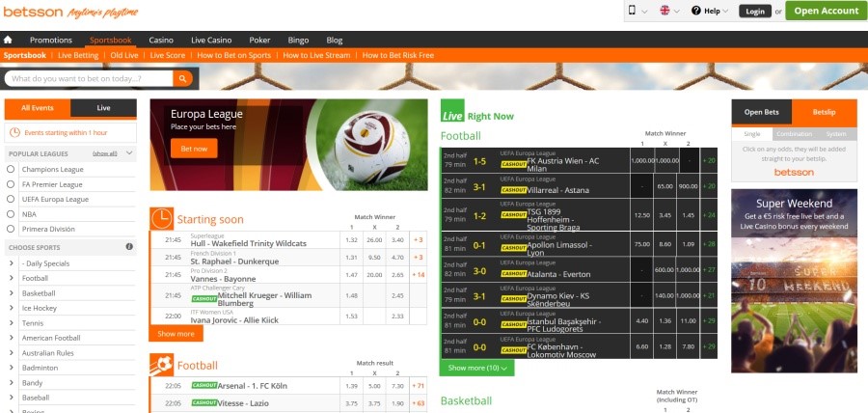Click Show more under Starting soon
Image resolution: width=868 pixels, height=413 pixels.
[176, 333]
